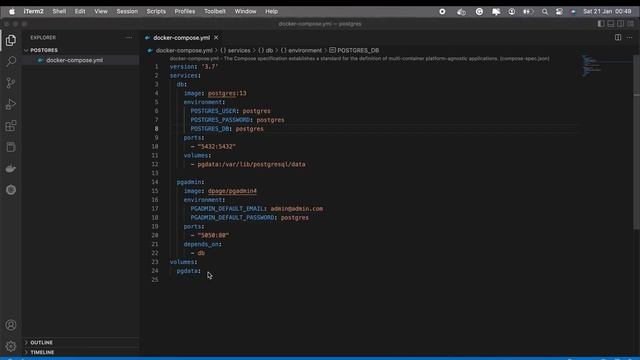The width and height of the screenshot is (640, 360).
Task: Click depends_on key on line 21
Action: 201,244
